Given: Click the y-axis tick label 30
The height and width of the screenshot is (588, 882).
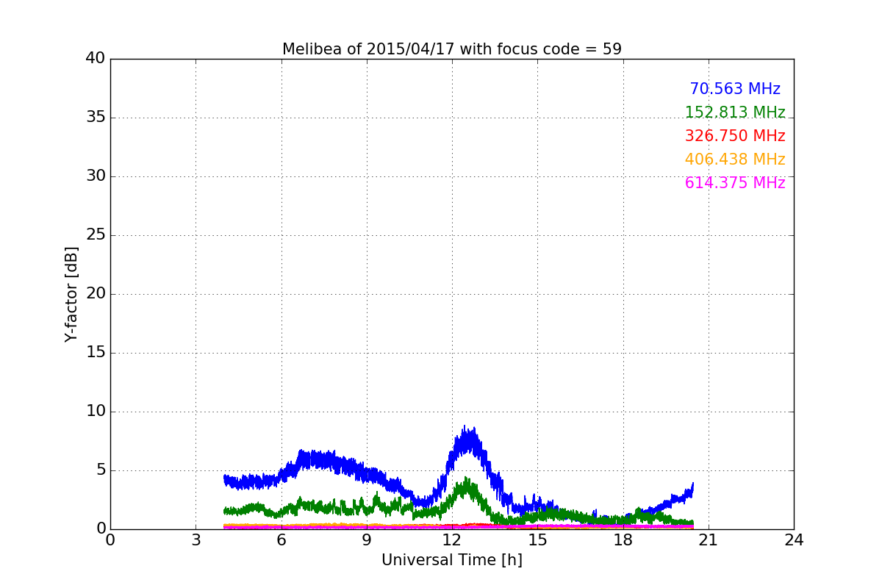Looking at the screenshot, I should coord(96,176).
